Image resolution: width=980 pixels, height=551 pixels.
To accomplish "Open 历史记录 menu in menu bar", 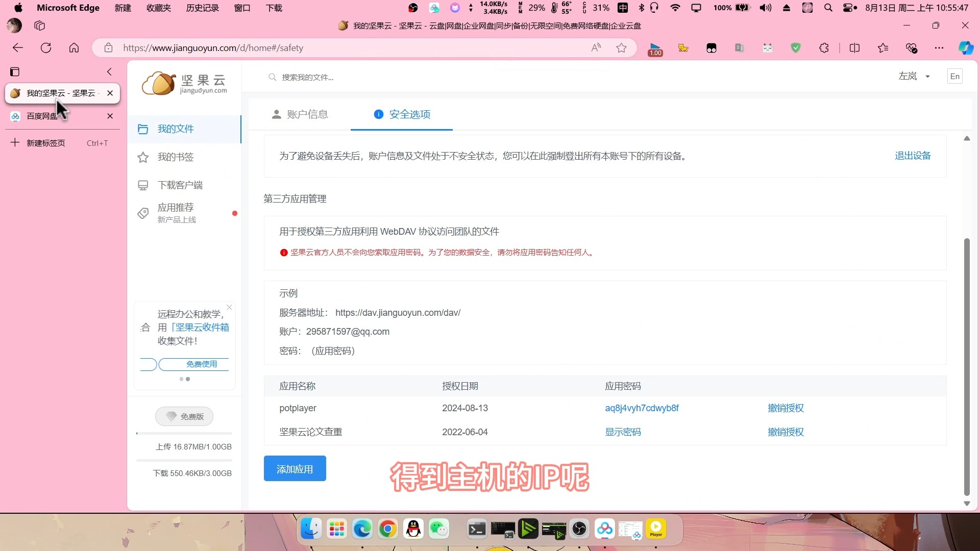I will tap(202, 8).
